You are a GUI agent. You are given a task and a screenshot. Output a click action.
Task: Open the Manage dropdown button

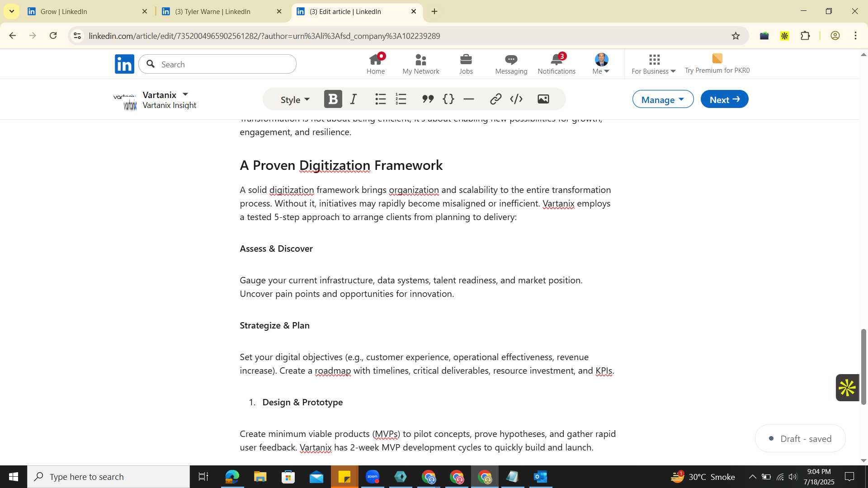tap(663, 99)
